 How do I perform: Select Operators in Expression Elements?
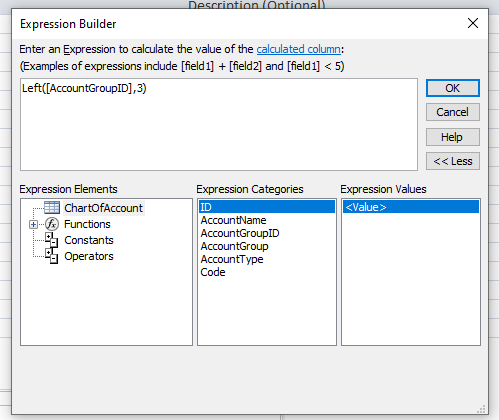tap(89, 256)
